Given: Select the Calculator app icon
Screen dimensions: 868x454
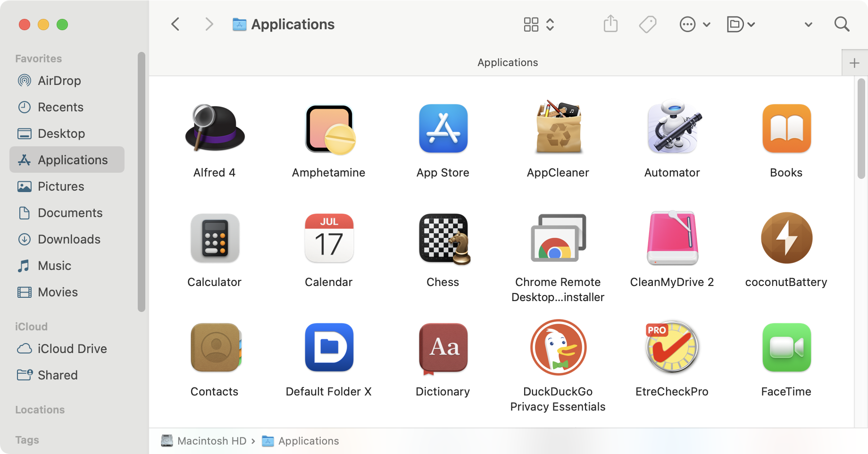Looking at the screenshot, I should [215, 238].
